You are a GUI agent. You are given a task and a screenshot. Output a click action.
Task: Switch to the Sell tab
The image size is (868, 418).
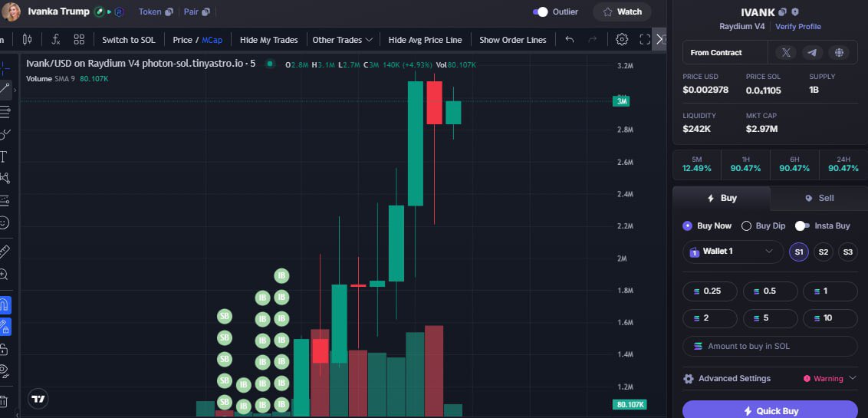pyautogui.click(x=819, y=198)
